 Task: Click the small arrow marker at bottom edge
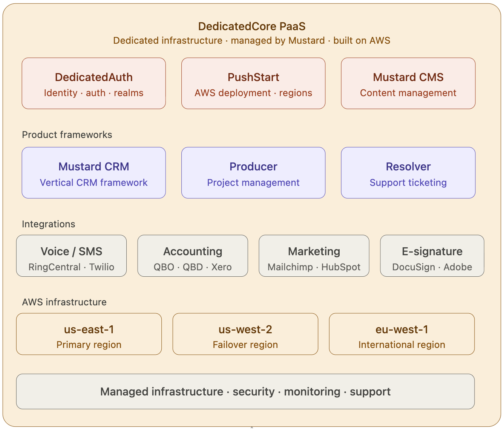(252, 427)
